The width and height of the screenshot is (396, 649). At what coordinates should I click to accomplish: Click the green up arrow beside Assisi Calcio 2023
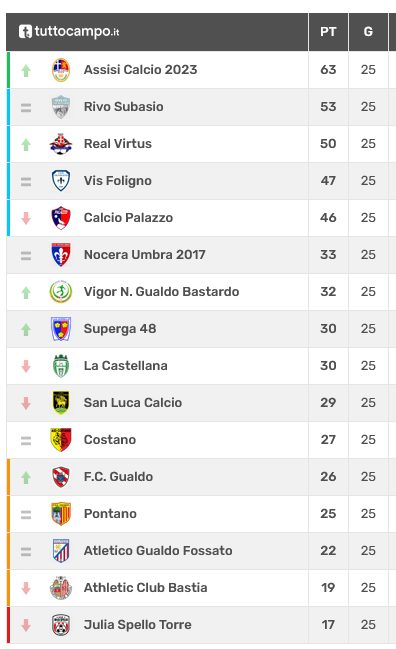[26, 70]
